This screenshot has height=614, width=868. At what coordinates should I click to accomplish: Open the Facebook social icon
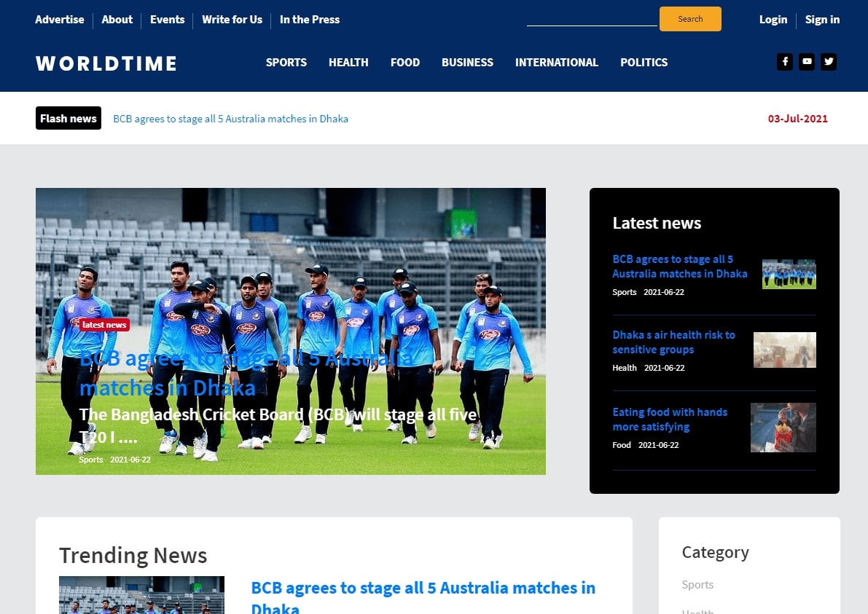785,62
